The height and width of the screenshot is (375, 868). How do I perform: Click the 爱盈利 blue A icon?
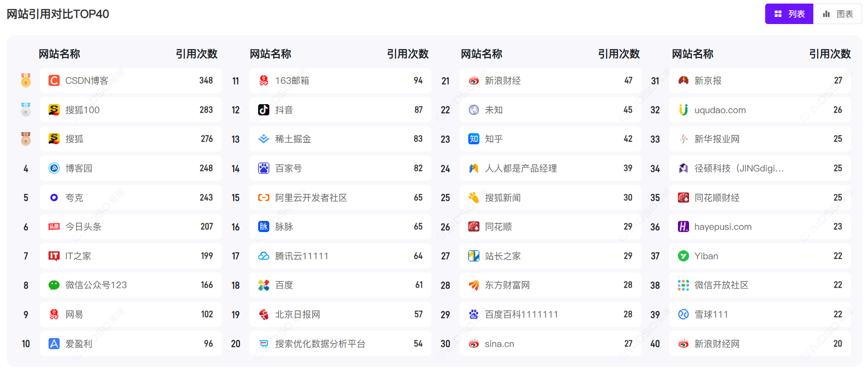coord(54,343)
